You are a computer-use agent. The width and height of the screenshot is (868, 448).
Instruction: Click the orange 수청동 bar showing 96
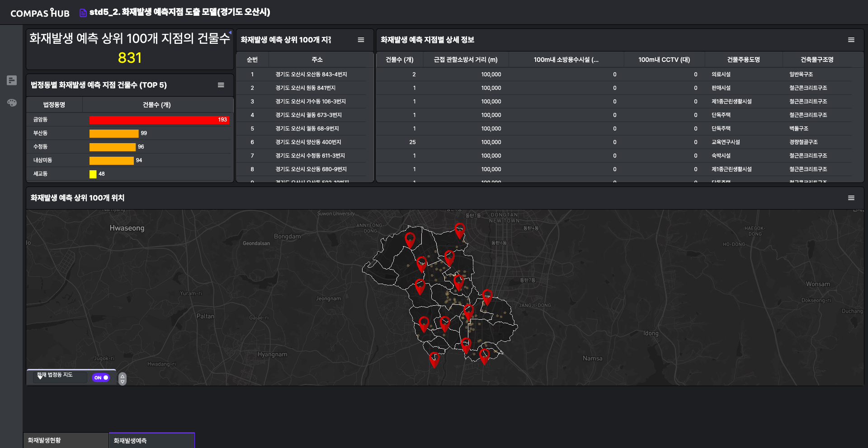tap(113, 147)
